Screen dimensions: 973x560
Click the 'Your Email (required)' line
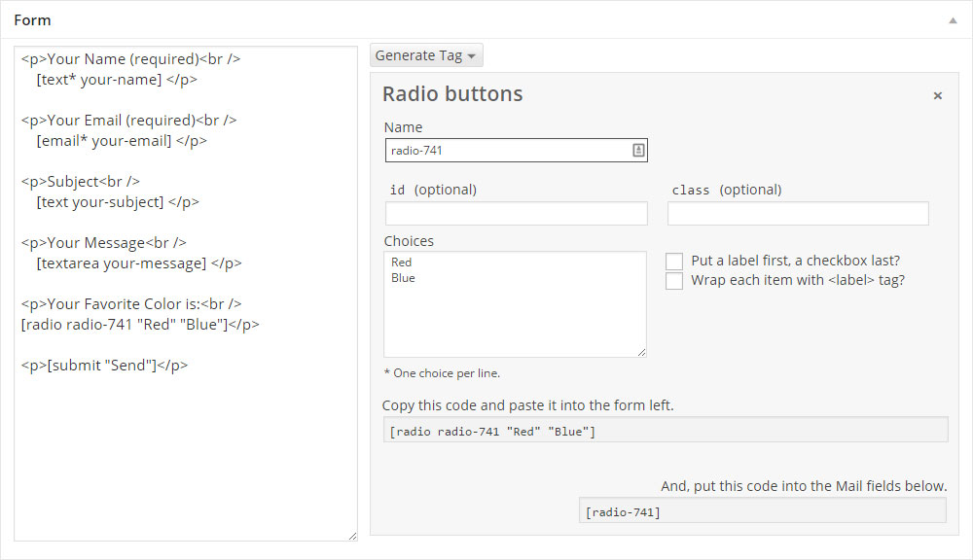pos(129,121)
